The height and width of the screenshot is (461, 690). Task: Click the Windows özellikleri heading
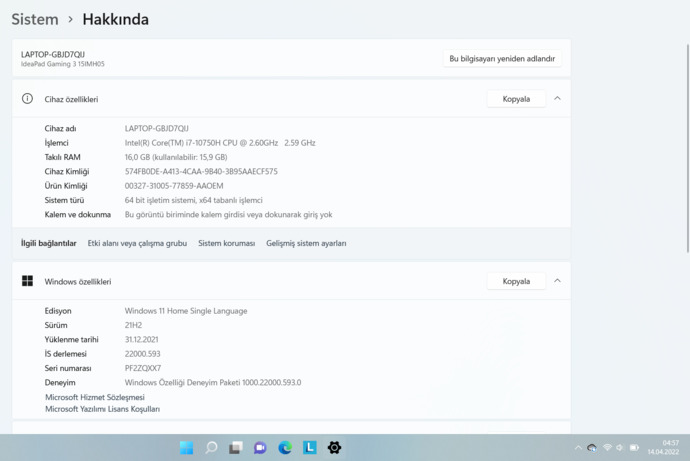pyautogui.click(x=77, y=282)
